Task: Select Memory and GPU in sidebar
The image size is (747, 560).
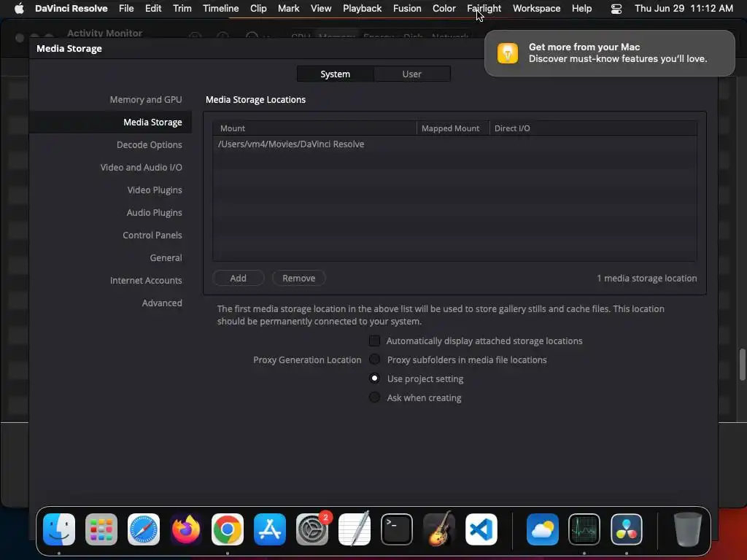Action: click(146, 99)
